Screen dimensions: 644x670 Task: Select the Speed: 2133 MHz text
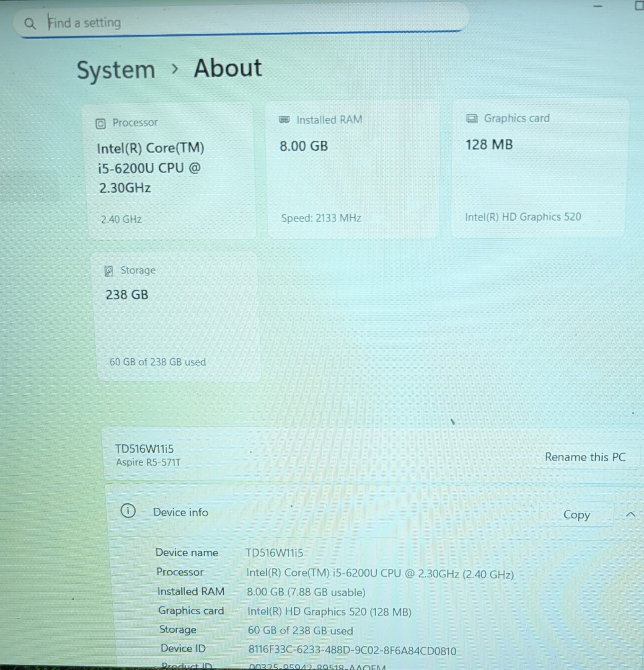pyautogui.click(x=321, y=218)
